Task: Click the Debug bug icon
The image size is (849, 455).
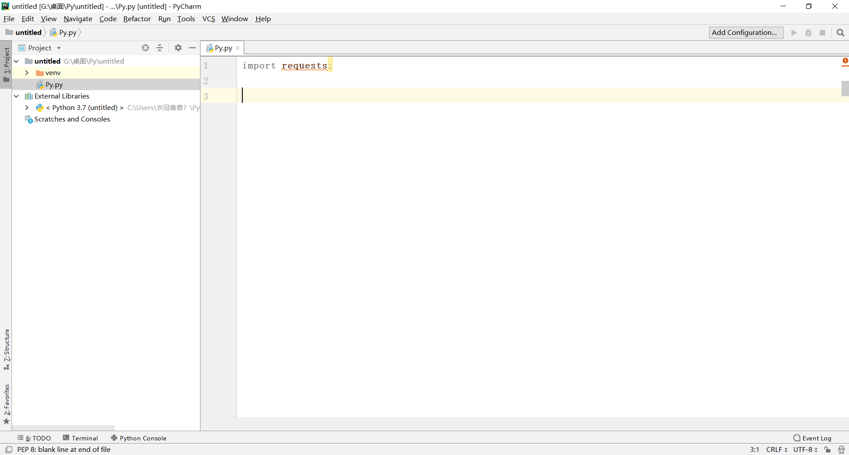Action: [808, 33]
